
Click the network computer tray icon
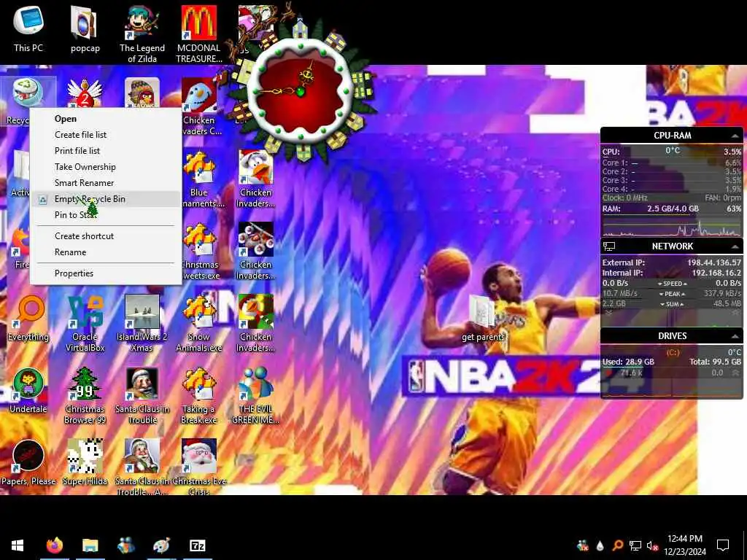[635, 545]
